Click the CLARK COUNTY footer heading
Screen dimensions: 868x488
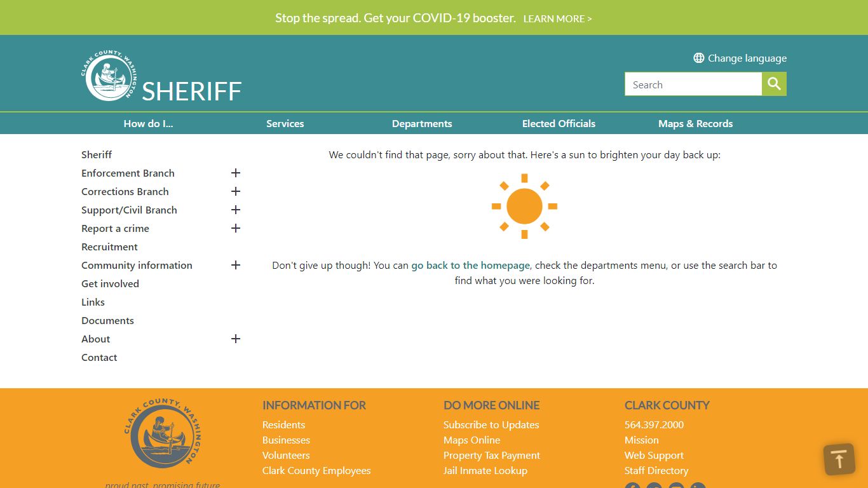(667, 405)
